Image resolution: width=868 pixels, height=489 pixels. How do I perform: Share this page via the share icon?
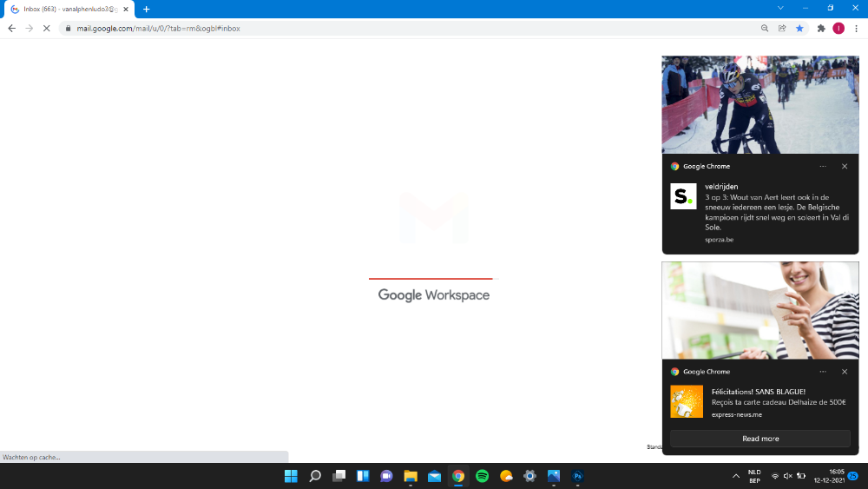[782, 28]
